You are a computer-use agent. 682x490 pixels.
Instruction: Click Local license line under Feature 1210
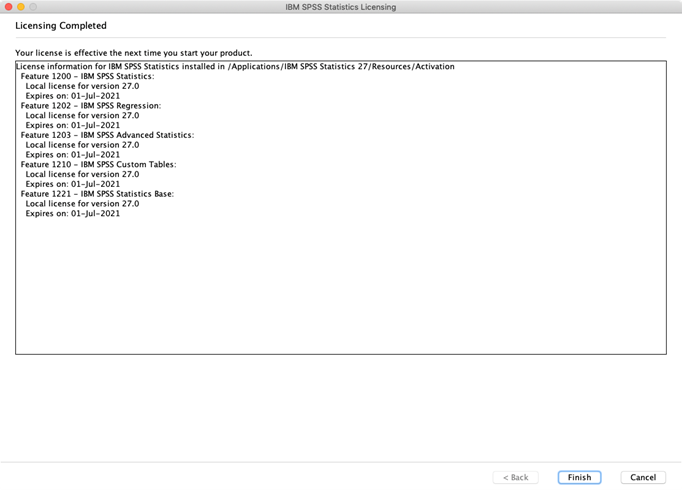pyautogui.click(x=82, y=174)
